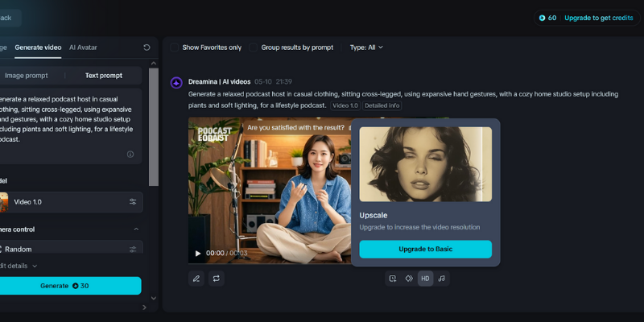This screenshot has height=322, width=644.
Task: Click the left panel vertical scrollbar thumb
Action: 154,127
